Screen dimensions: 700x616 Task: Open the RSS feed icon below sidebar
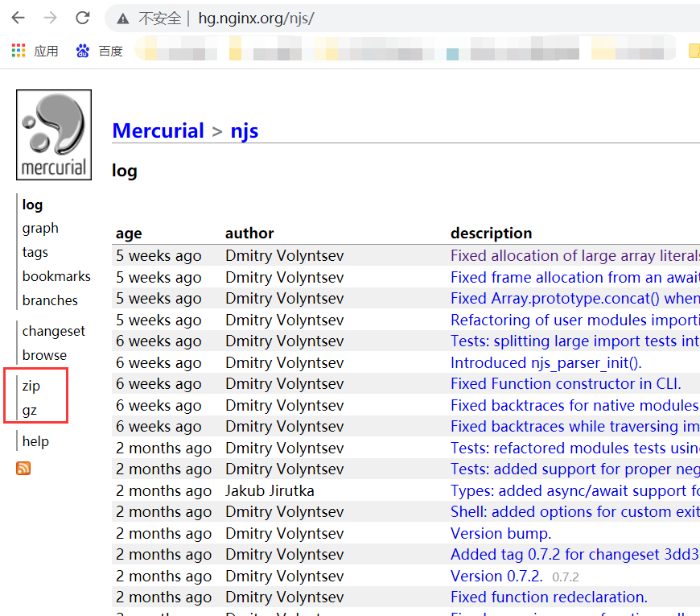click(x=23, y=468)
